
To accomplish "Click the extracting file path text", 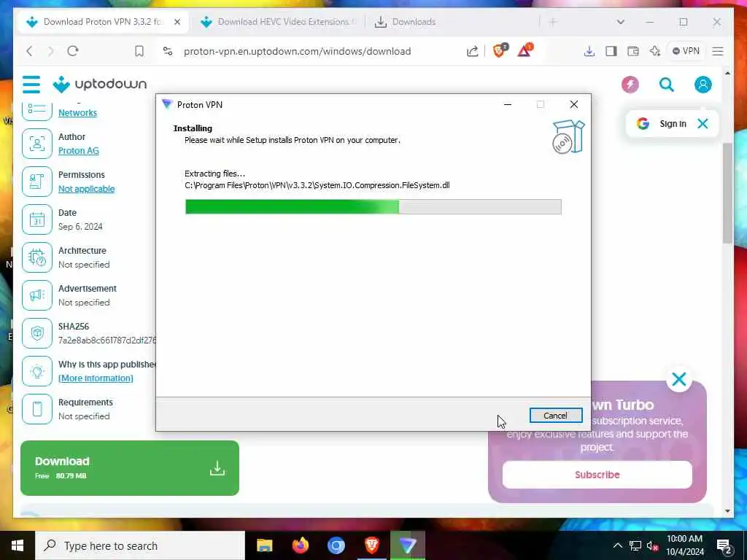I will pyautogui.click(x=317, y=185).
